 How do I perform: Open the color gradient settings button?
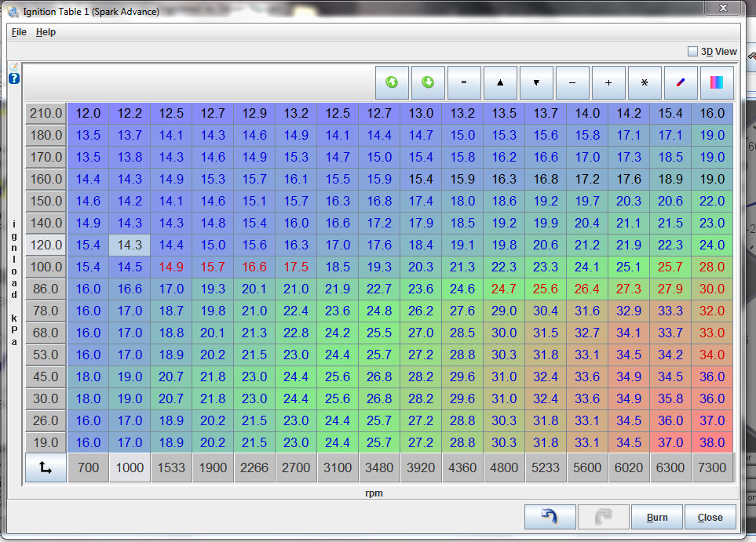[x=717, y=82]
